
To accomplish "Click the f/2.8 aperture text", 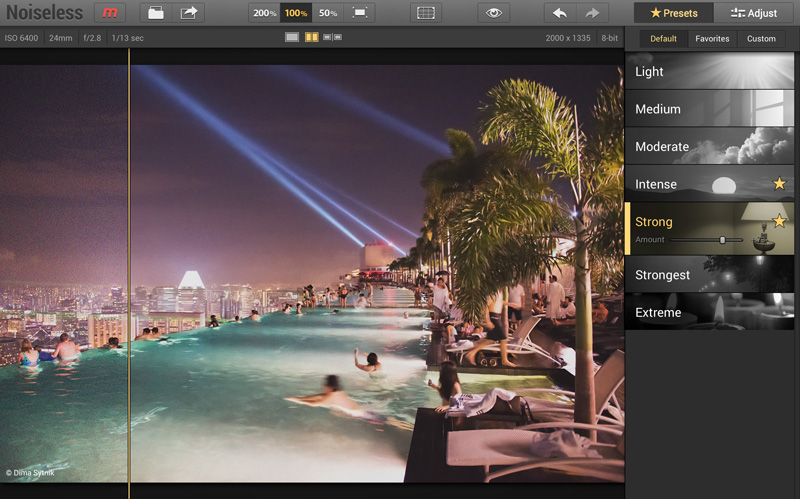I will (x=92, y=38).
